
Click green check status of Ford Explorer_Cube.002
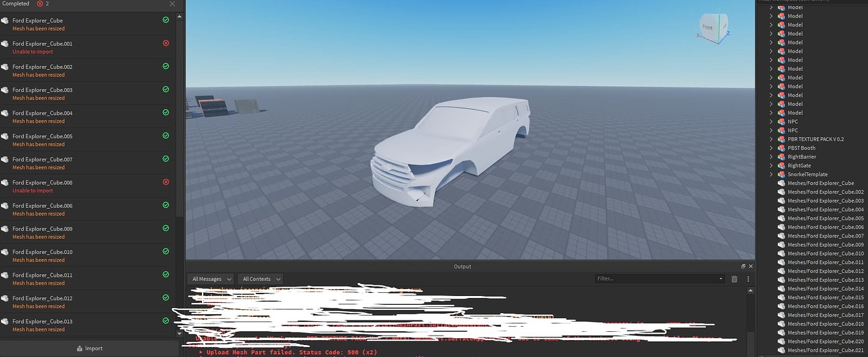pyautogui.click(x=166, y=66)
